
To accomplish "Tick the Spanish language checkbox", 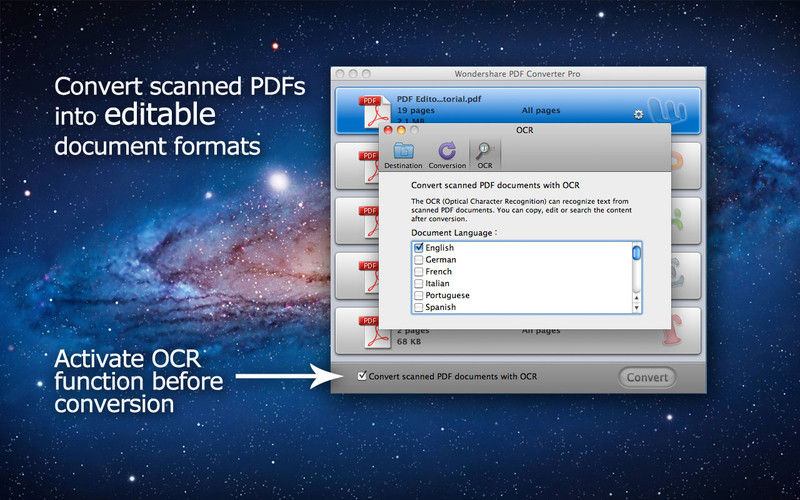I will click(419, 307).
